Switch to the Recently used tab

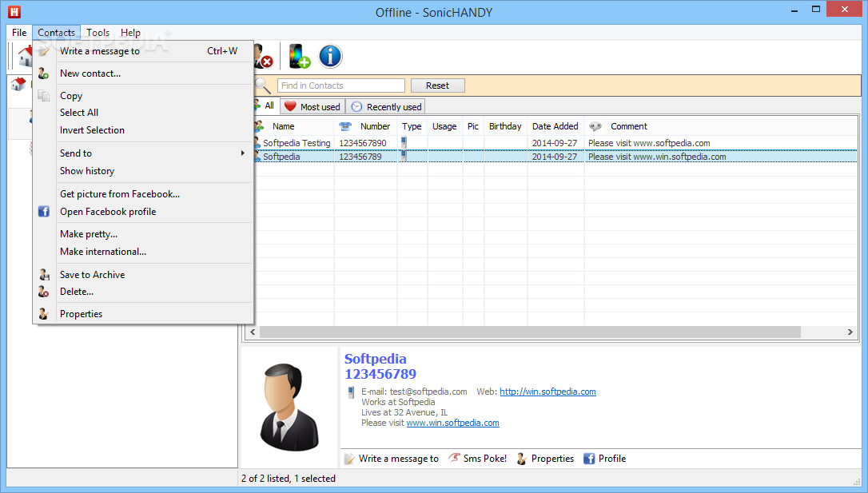click(386, 107)
